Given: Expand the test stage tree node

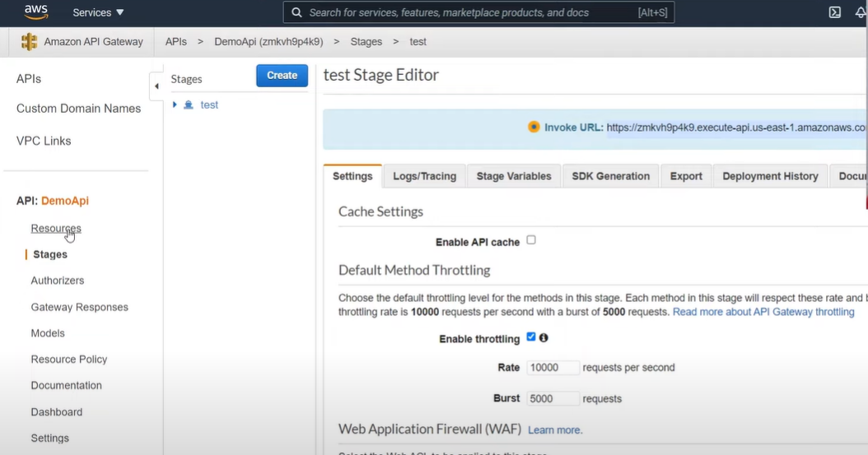Looking at the screenshot, I should 175,104.
